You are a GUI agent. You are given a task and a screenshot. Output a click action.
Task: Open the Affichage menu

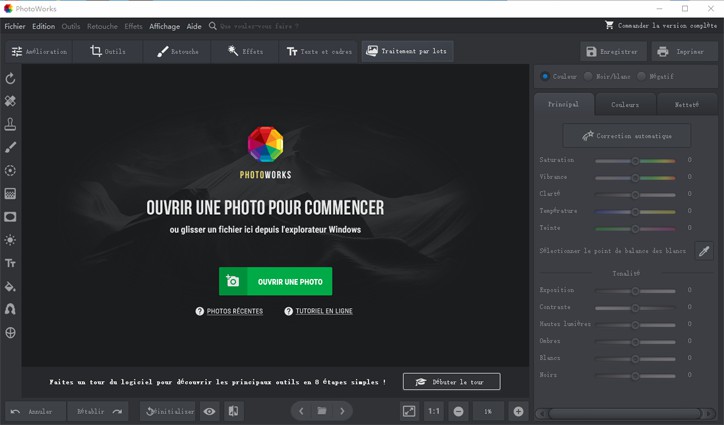[x=164, y=26]
